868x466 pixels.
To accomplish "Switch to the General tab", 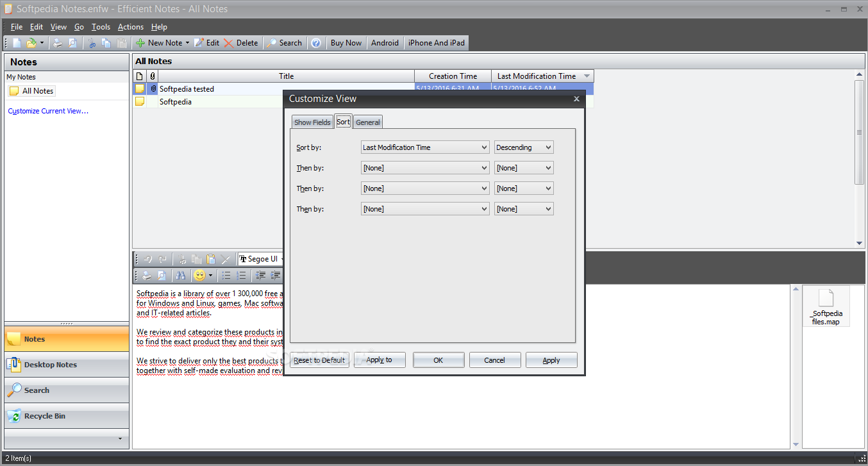I will point(368,122).
